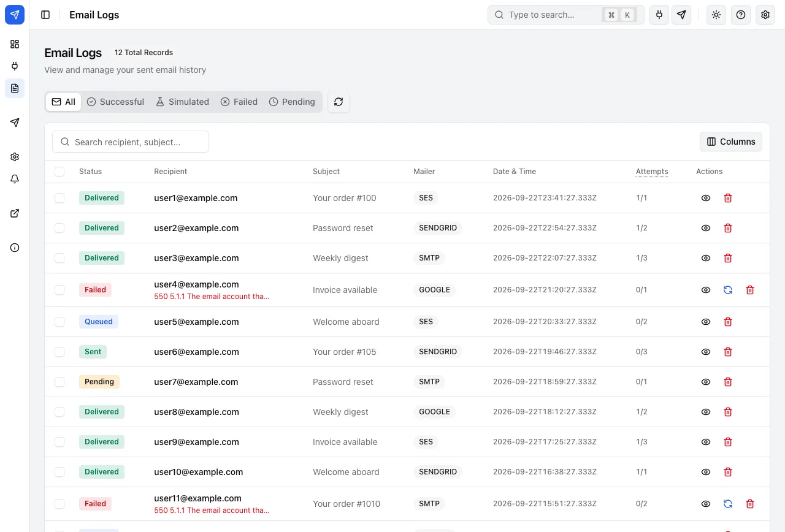Toggle the select-all checkbox in header

click(x=59, y=172)
